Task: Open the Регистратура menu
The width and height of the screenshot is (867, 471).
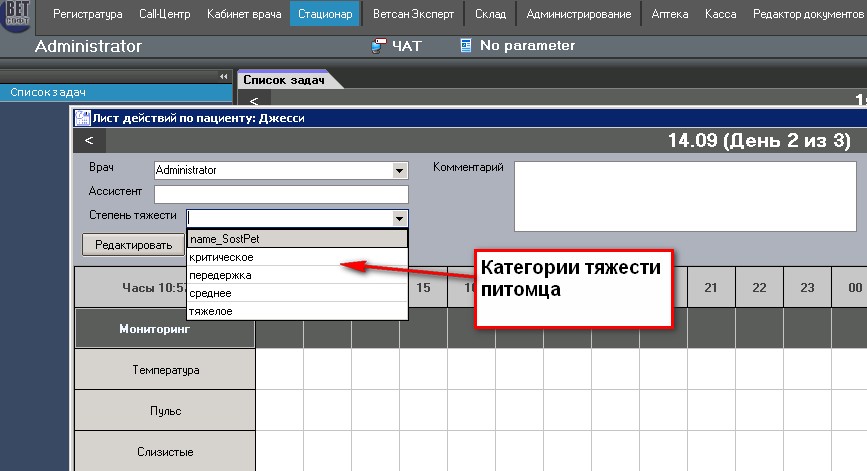Action: pyautogui.click(x=87, y=14)
